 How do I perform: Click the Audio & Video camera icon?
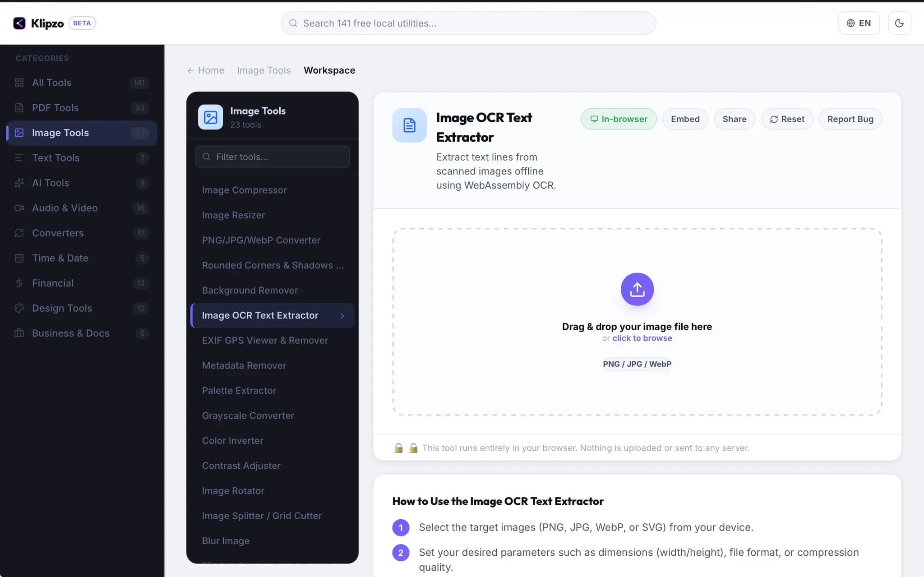tap(19, 208)
